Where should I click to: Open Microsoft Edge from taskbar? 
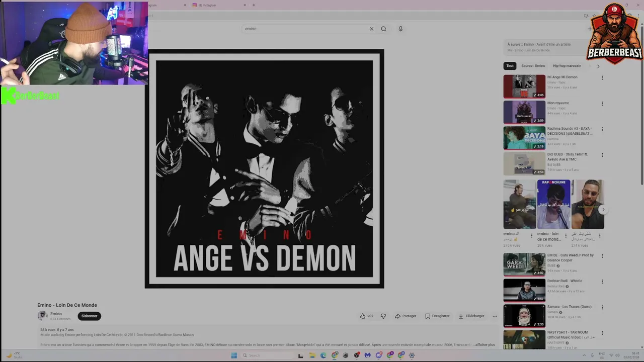click(x=323, y=355)
